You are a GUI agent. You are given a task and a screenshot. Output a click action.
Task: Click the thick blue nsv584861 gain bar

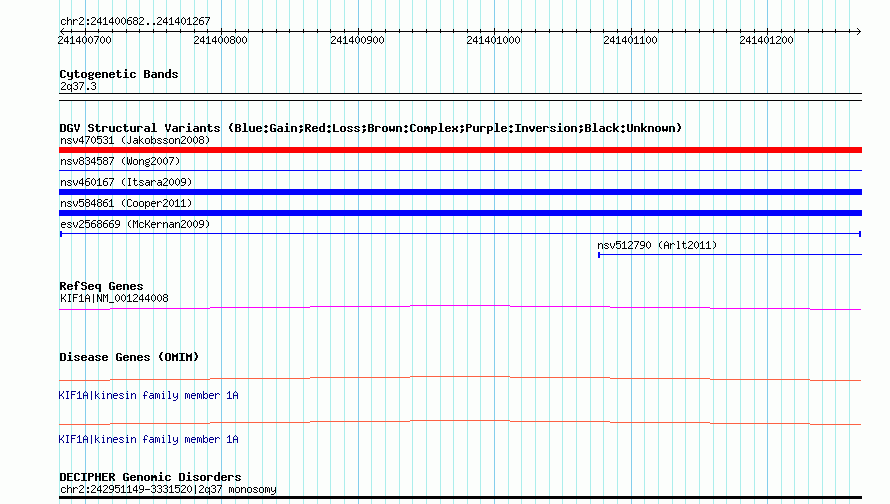[x=460, y=213]
